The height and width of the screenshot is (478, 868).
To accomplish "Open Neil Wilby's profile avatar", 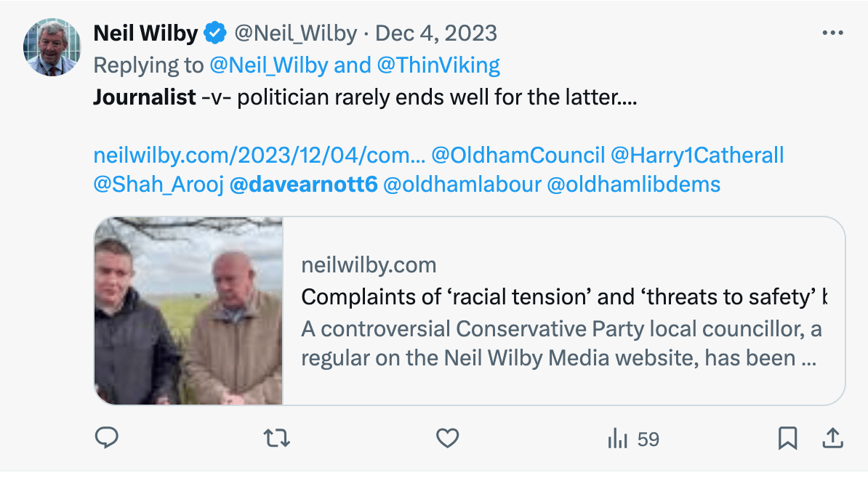I will pos(52,47).
